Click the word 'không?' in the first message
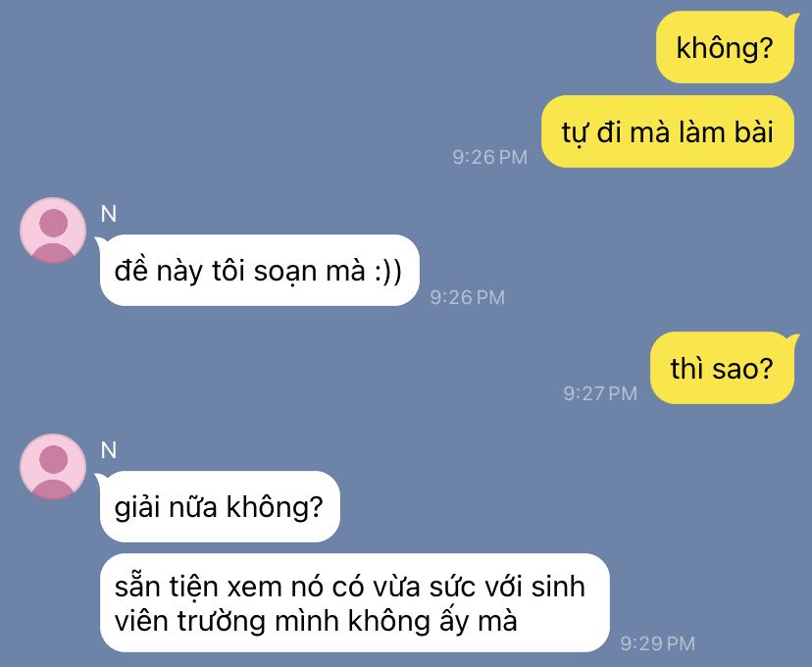This screenshot has height=667, width=812. 725,48
